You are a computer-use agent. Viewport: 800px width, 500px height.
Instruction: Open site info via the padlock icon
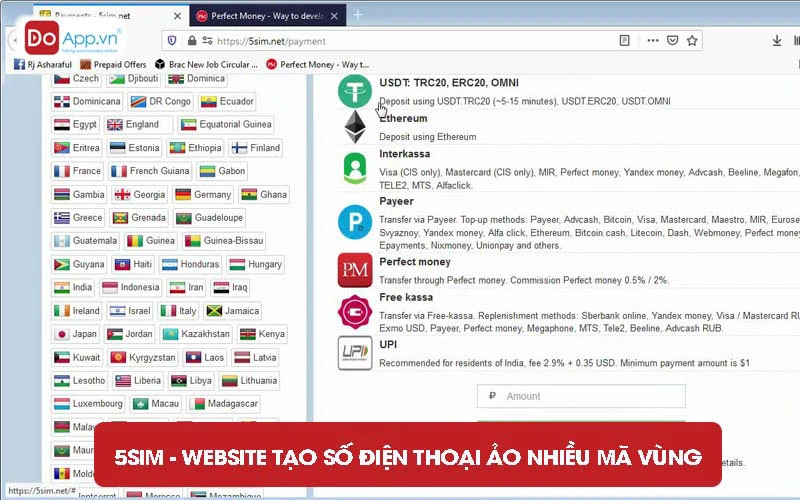[x=192, y=41]
